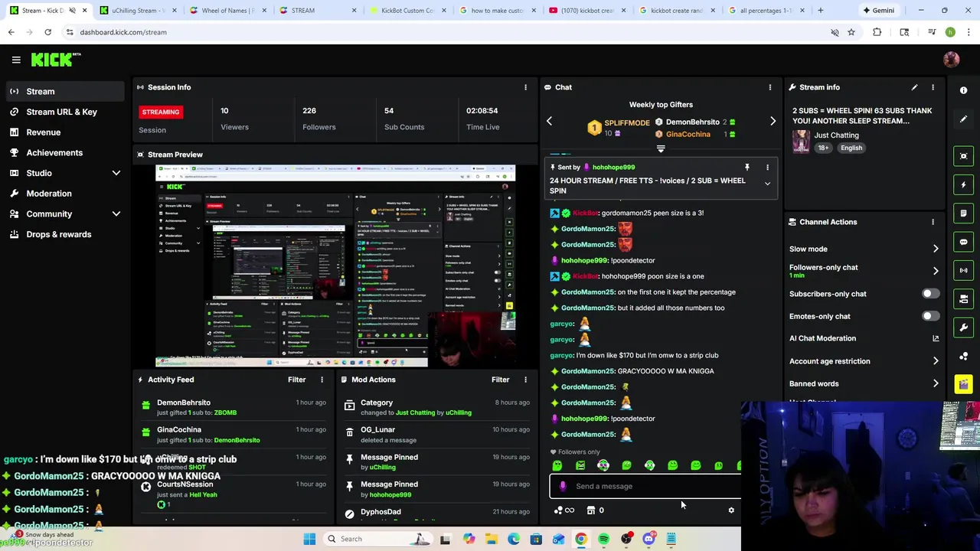980x551 pixels.
Task: Open the DemonBehrsito link in the GinaCochina activity entry
Action: (237, 440)
